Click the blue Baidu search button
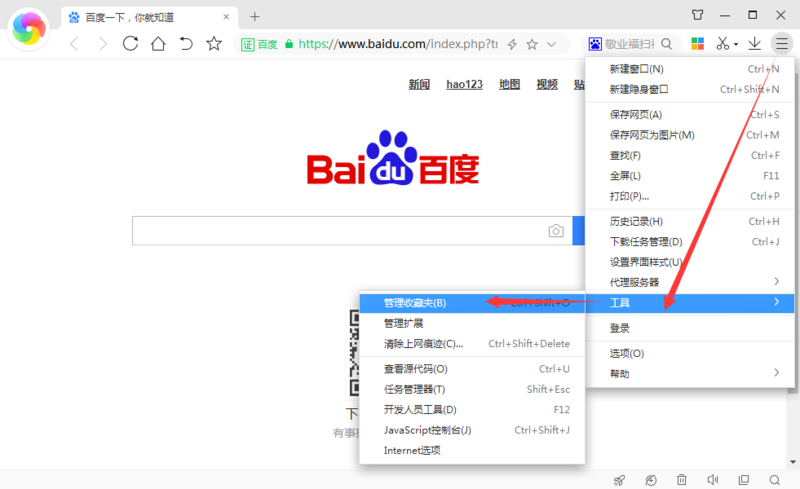 click(579, 231)
